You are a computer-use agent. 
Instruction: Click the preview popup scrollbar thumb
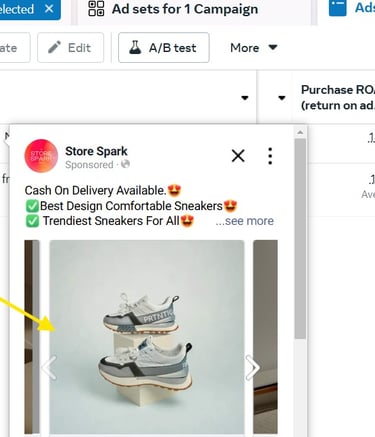(300, 239)
